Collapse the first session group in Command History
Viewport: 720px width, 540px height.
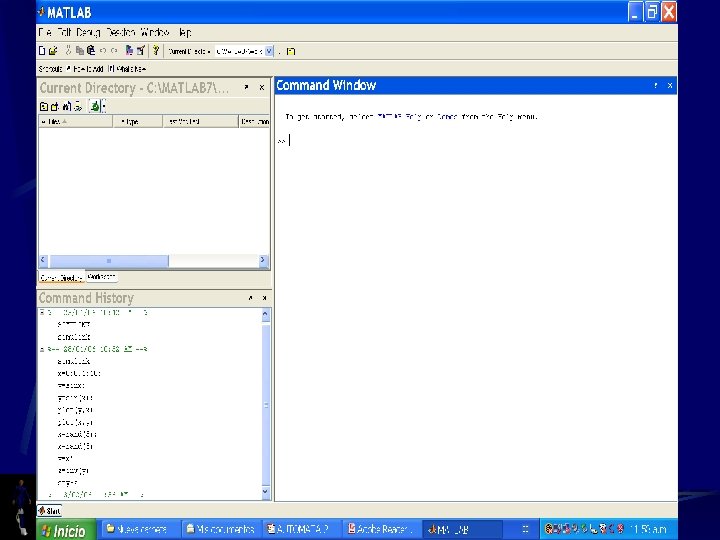41,313
